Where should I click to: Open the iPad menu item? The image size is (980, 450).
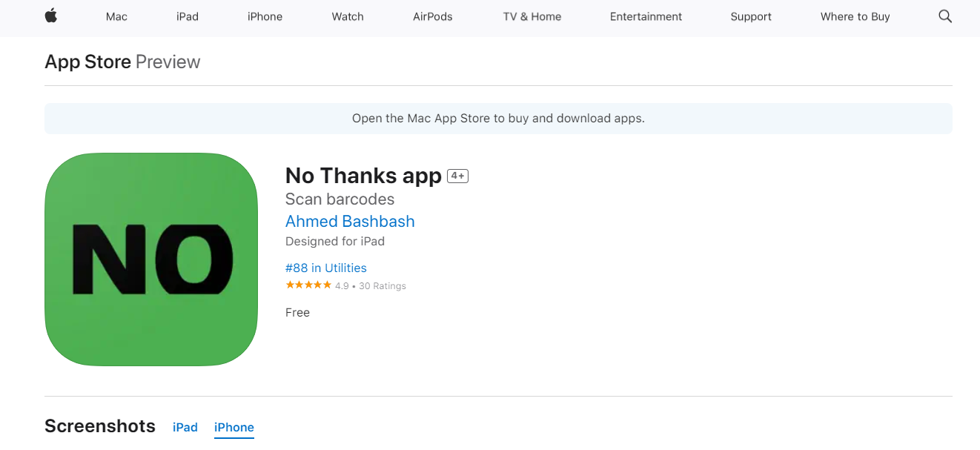click(188, 16)
